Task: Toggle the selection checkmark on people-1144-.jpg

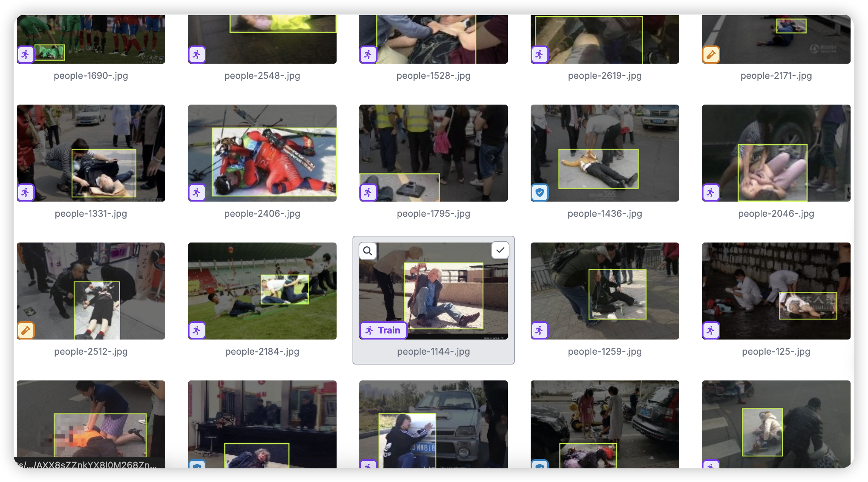Action: coord(500,250)
